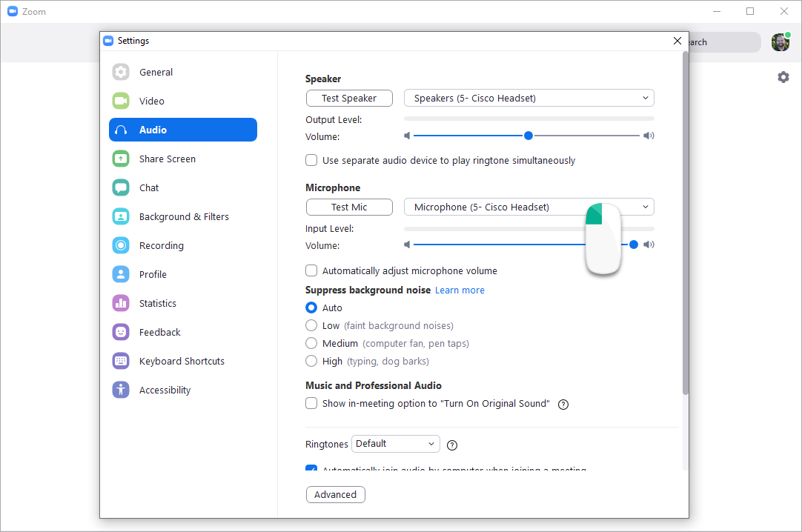Click the Share Screen icon
The image size is (802, 532).
pos(121,159)
